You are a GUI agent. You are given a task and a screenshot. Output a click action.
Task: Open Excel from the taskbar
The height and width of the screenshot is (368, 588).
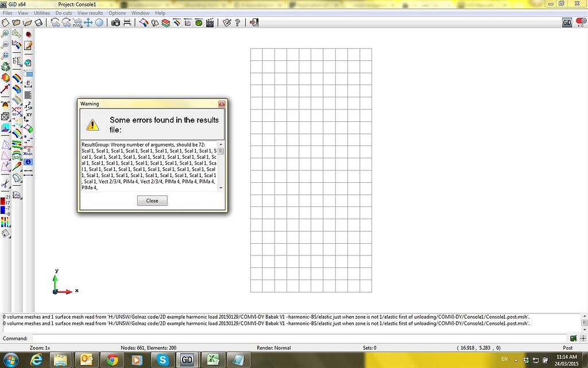click(212, 359)
